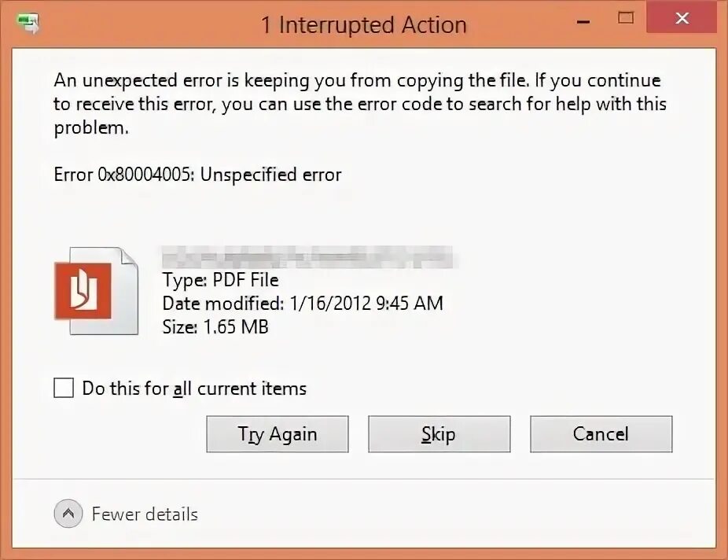Viewport: 728px width, 560px height.
Task: Click the 'Do this for all current items' label
Action: 194,389
